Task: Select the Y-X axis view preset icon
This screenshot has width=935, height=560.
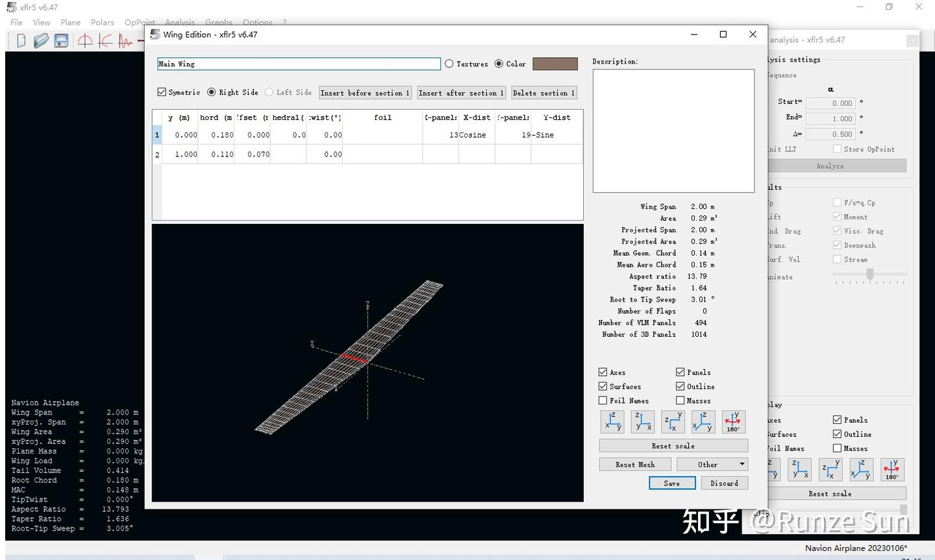Action: [x=673, y=421]
